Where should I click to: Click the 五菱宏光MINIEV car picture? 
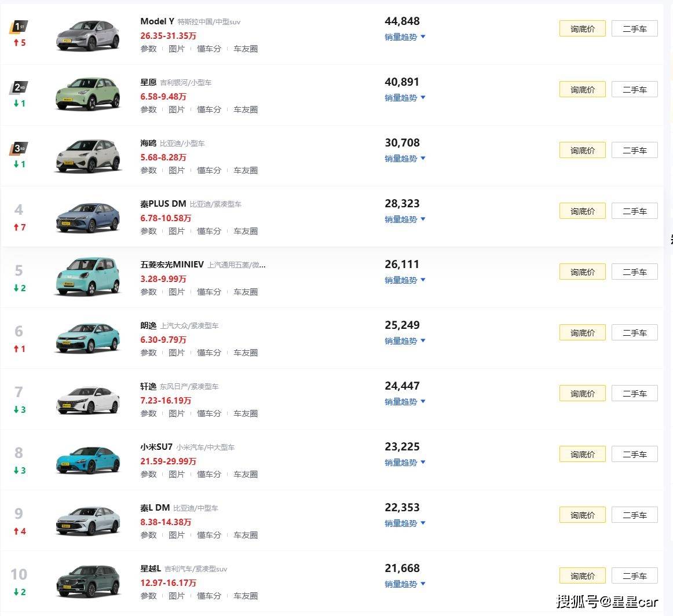tap(88, 276)
